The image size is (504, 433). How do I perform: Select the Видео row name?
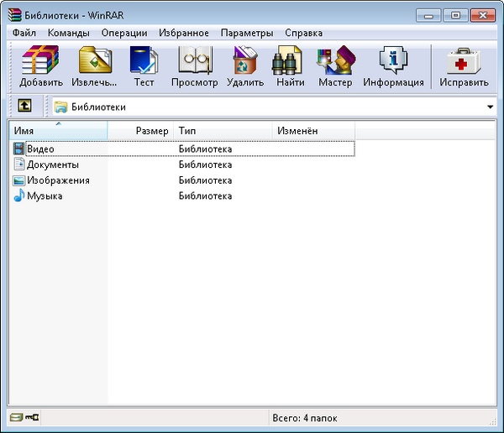coord(40,149)
